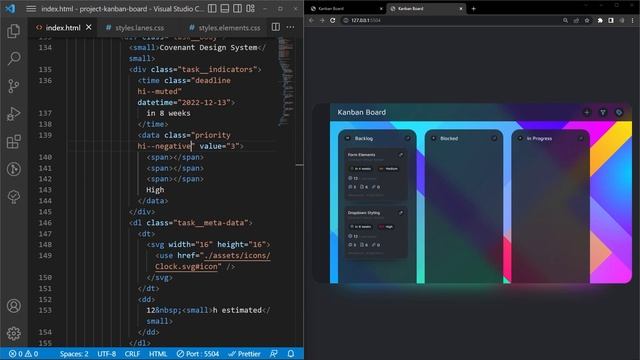
Task: Open the filter icon in Kanban Board header
Action: 603,112
